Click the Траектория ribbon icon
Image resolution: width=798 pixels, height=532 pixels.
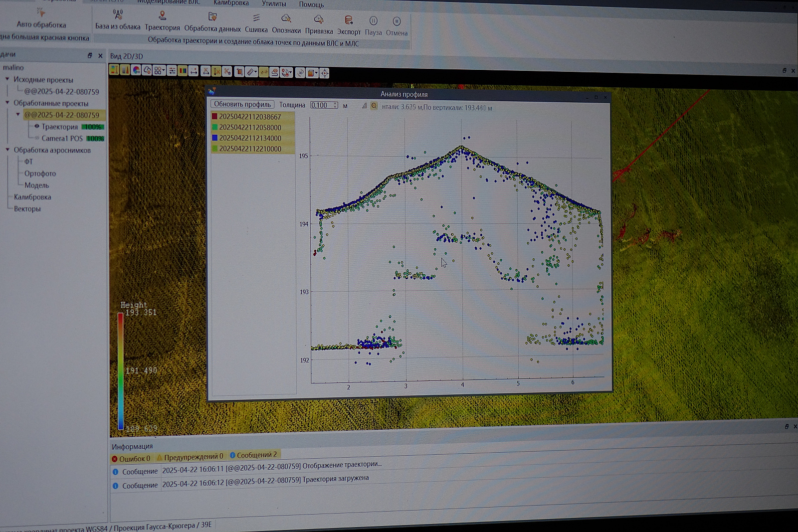162,16
